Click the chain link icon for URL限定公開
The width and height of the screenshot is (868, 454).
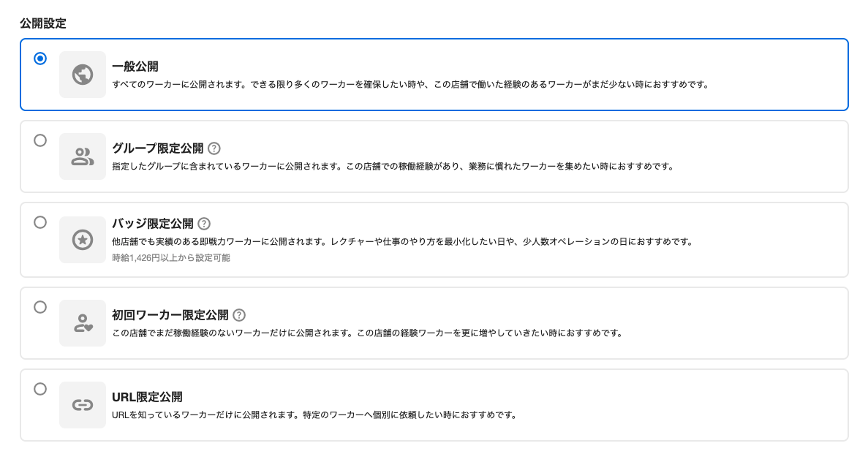[83, 405]
